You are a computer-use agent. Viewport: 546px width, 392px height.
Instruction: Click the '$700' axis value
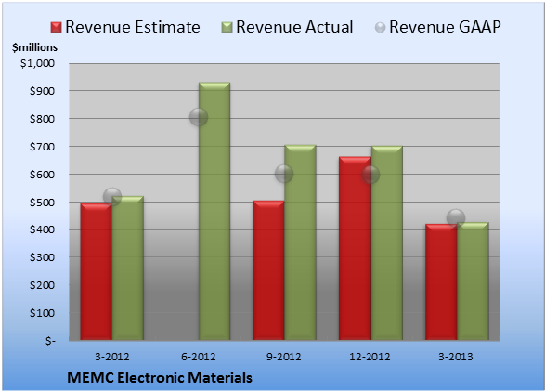[42, 147]
